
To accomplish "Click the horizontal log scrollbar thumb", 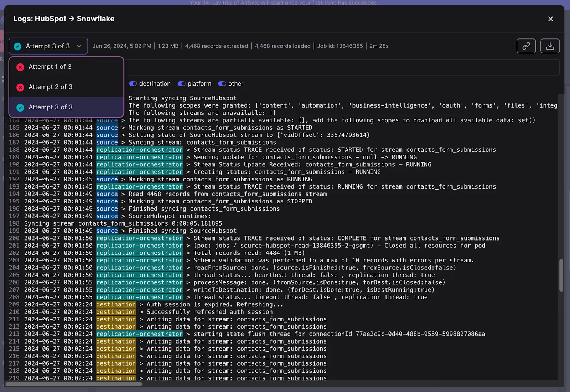I will click(74, 384).
